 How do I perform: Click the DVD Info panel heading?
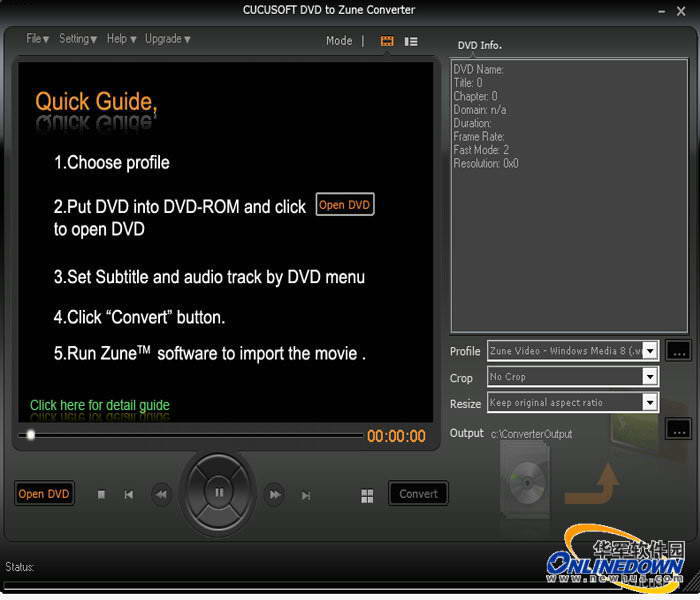(479, 45)
